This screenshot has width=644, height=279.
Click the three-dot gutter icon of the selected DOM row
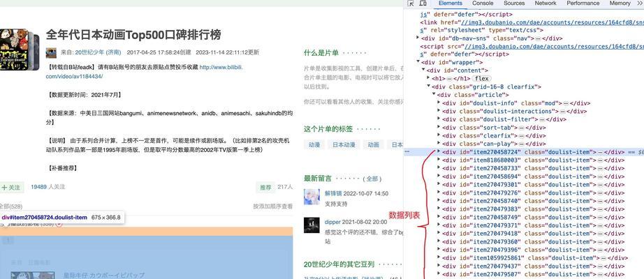[x=407, y=152]
